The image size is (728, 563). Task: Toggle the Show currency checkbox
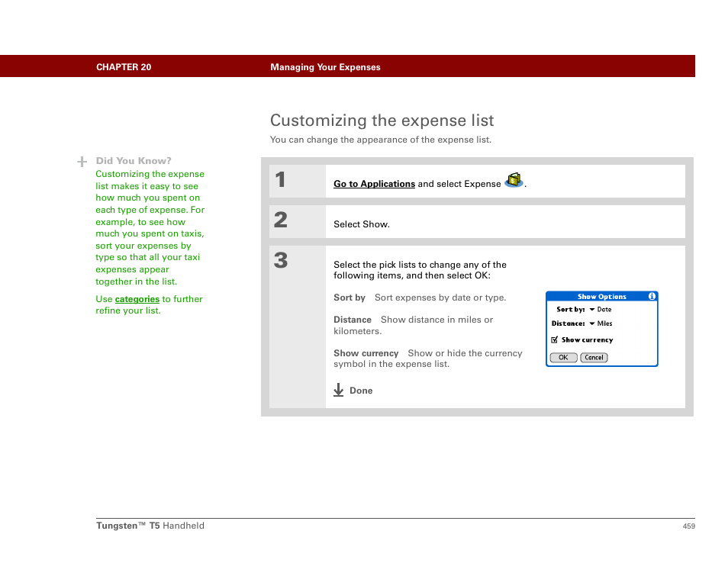554,339
